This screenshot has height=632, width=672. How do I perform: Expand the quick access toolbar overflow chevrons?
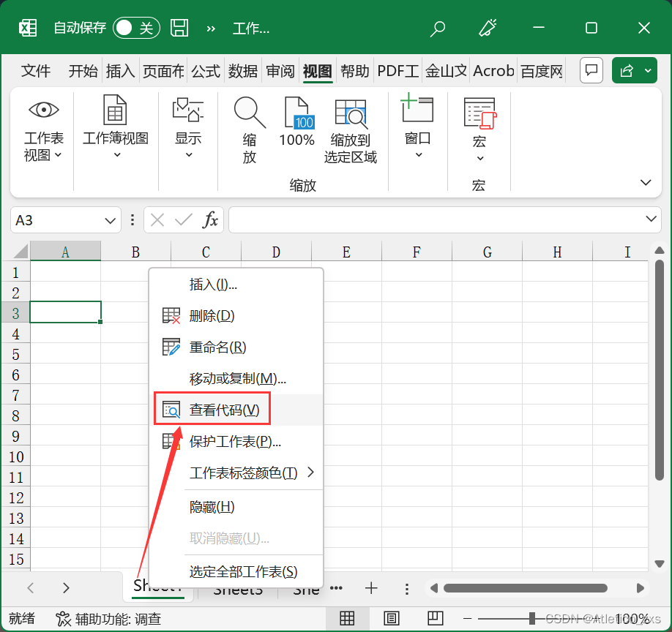211,29
